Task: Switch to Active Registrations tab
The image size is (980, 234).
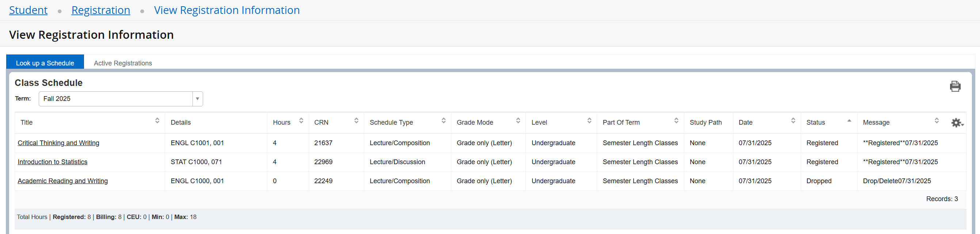Action: coord(123,63)
